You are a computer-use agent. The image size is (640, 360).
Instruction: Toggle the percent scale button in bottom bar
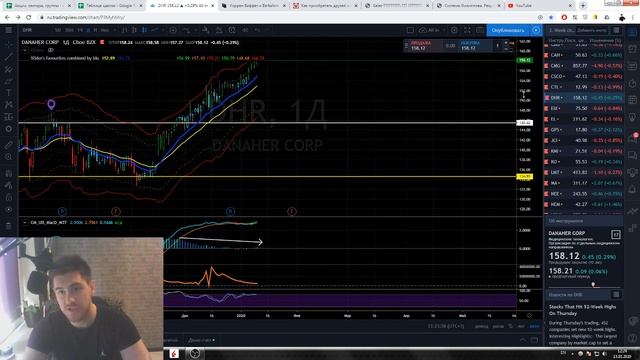511,326
